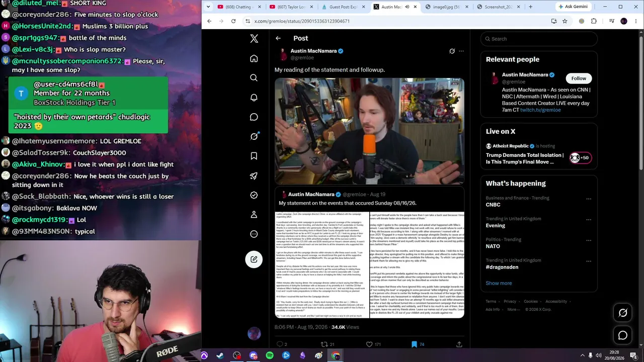Open Steam from the taskbar

[x=220, y=355]
